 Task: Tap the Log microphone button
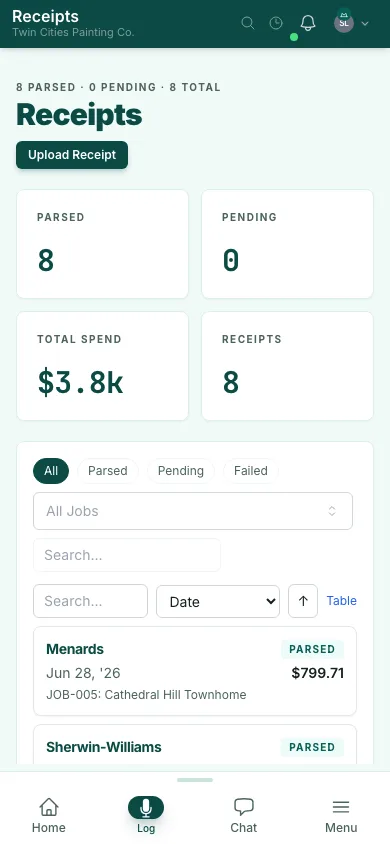point(146,808)
